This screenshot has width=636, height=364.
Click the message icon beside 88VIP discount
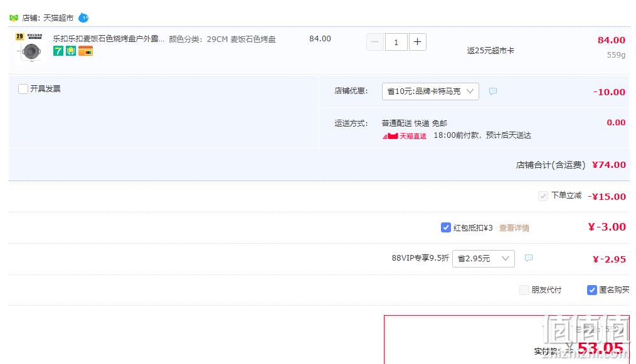[x=529, y=257]
